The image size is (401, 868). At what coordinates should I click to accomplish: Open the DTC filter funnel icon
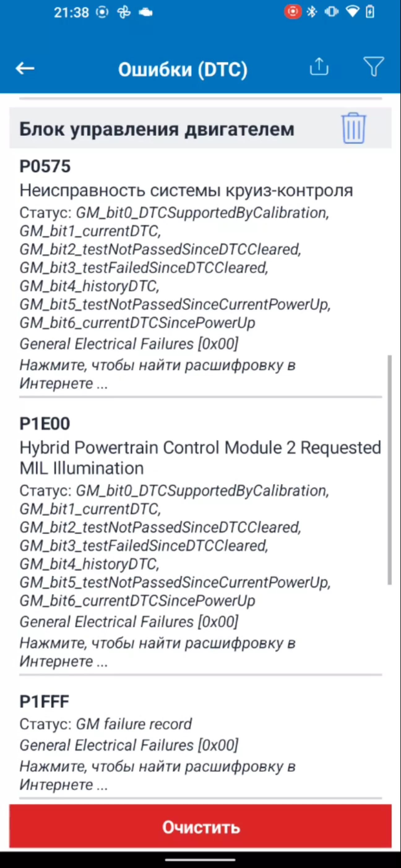(373, 66)
